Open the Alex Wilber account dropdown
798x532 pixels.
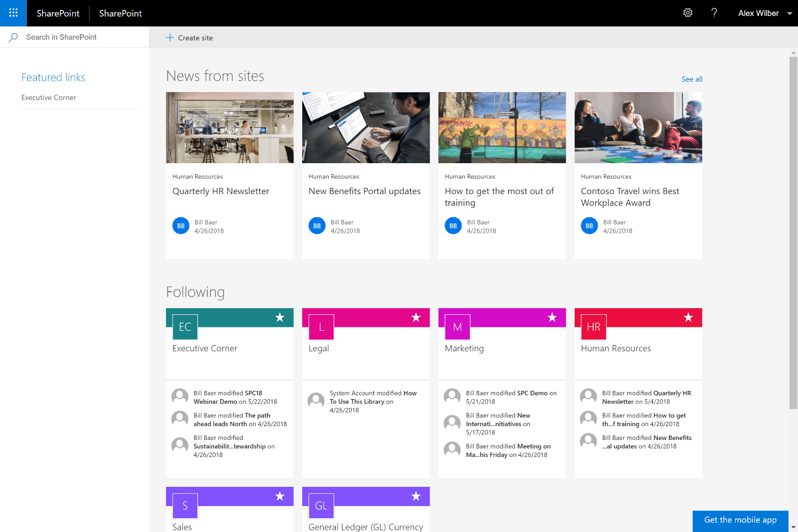pyautogui.click(x=765, y=13)
